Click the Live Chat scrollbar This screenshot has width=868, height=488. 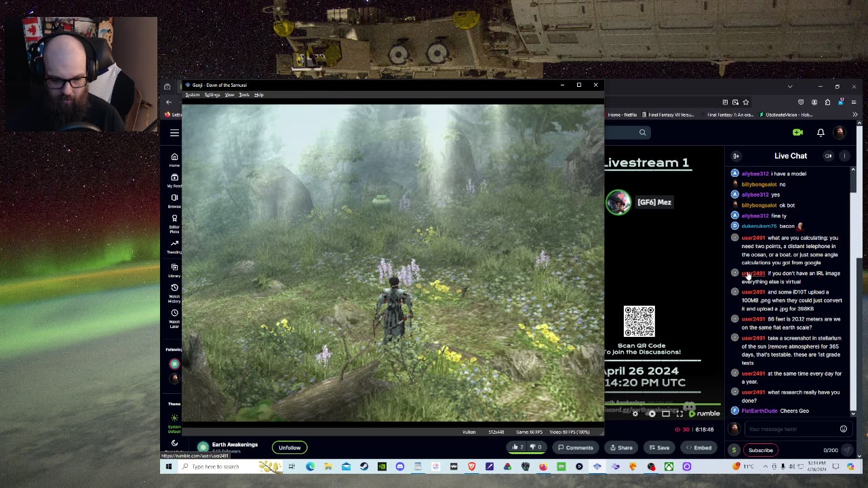pos(853,291)
